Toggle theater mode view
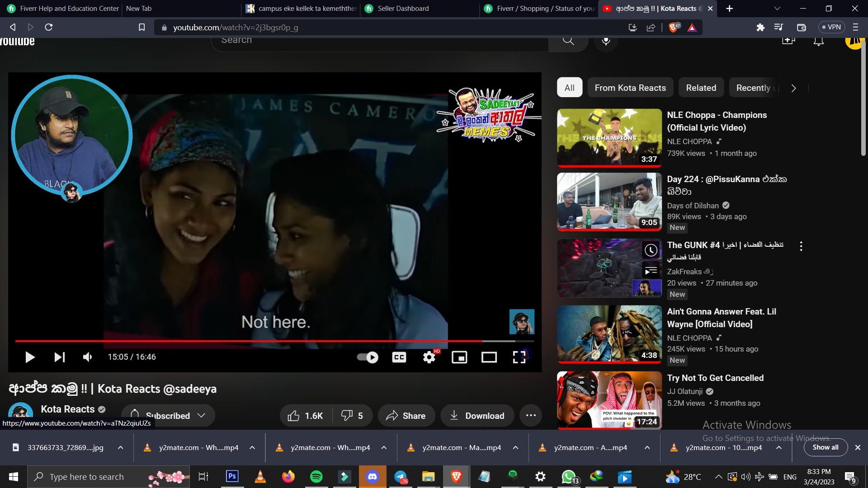This screenshot has height=488, width=868. pos(489,357)
